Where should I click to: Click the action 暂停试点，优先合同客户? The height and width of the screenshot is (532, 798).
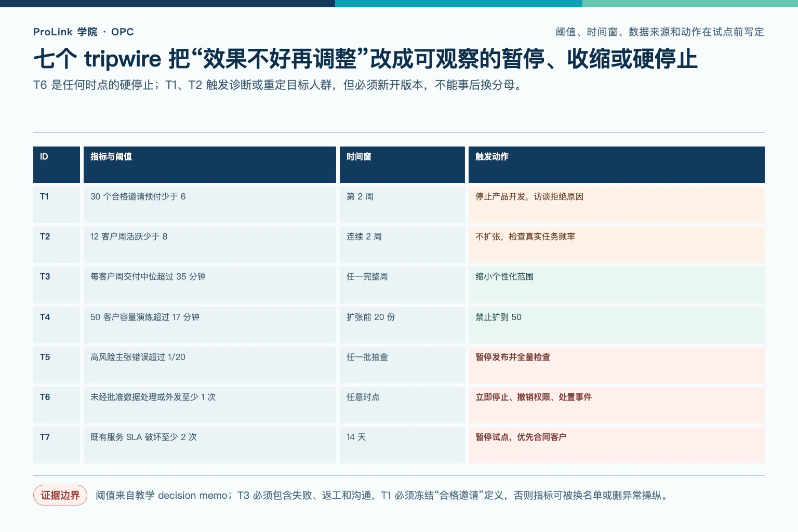point(617,445)
